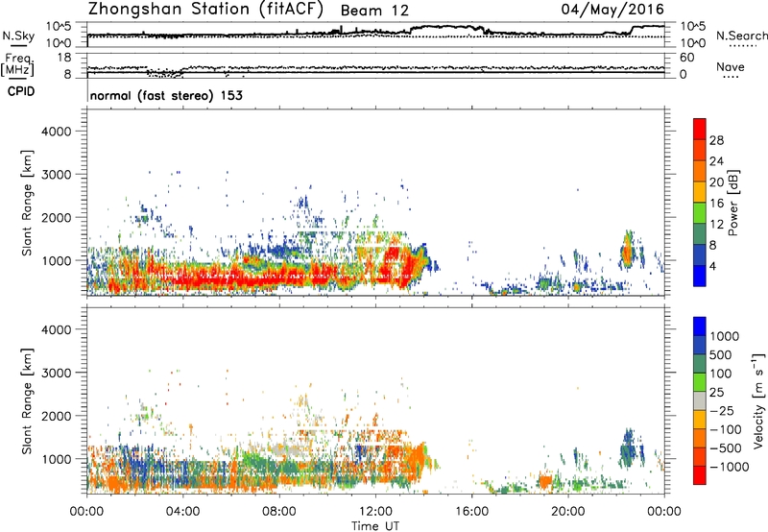Screen dimensions: 768x532
Task: Select the Beam 12 label
Action: (x=374, y=11)
